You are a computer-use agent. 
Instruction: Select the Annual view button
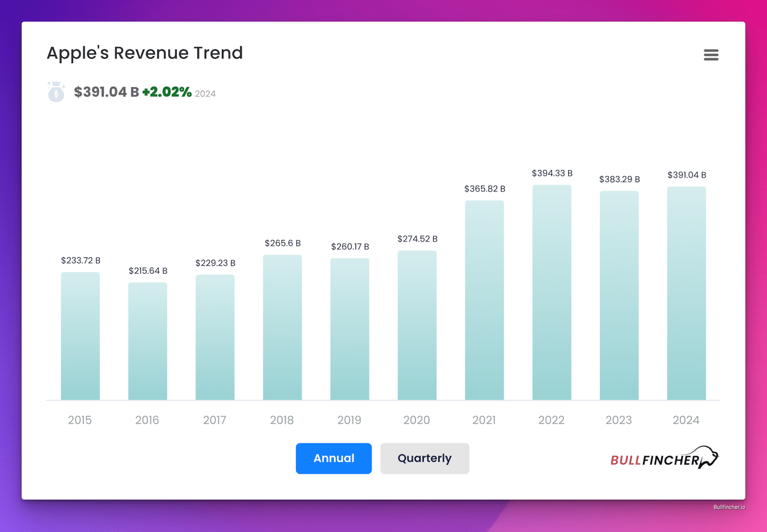pyautogui.click(x=333, y=458)
